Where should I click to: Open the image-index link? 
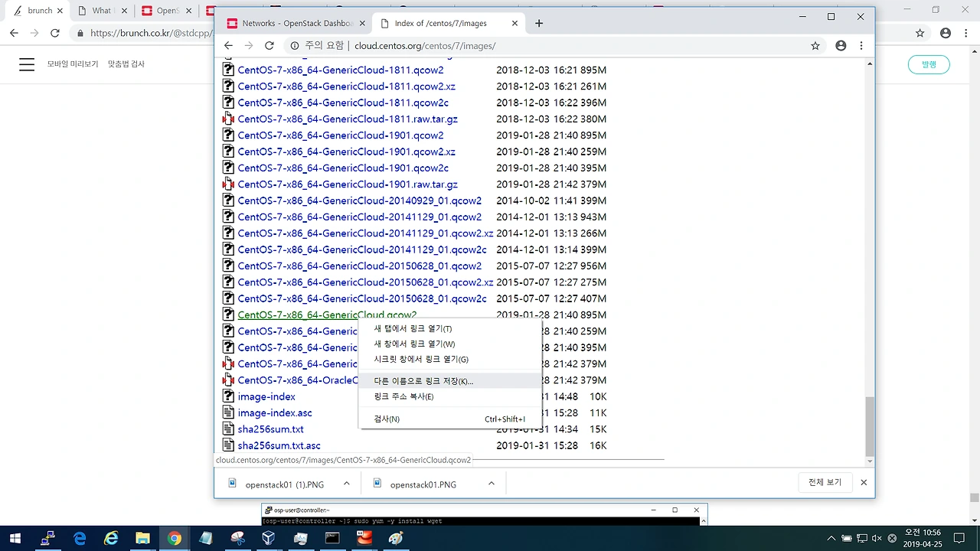[266, 396]
